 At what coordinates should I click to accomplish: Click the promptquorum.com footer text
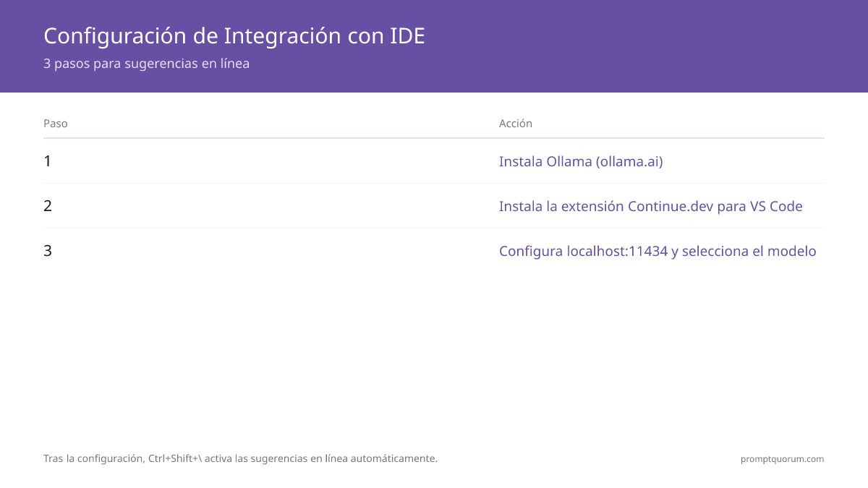[x=782, y=459]
